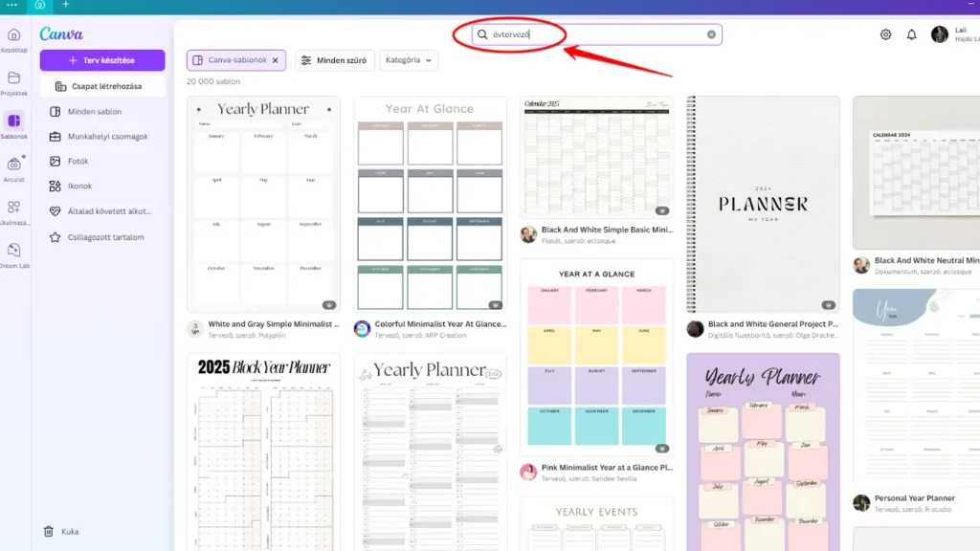Image resolution: width=980 pixels, height=551 pixels.
Task: Click the Sandee Sevilla author avatar
Action: tap(528, 473)
